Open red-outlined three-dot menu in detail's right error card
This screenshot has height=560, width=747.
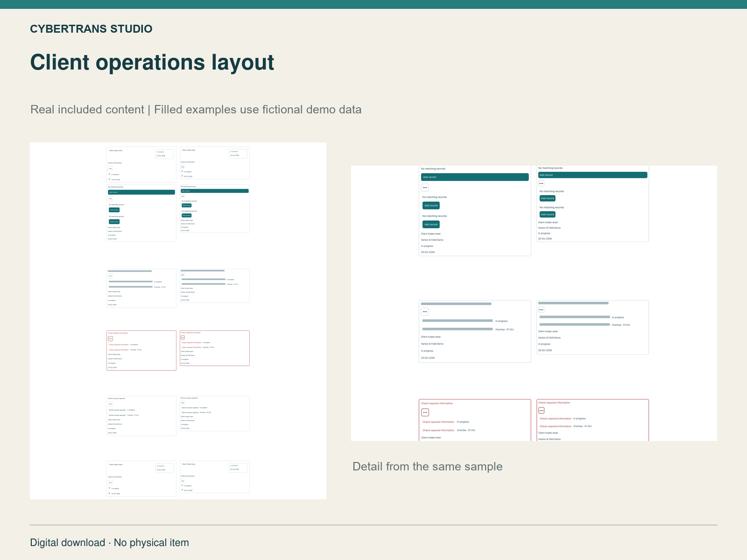[x=541, y=411]
